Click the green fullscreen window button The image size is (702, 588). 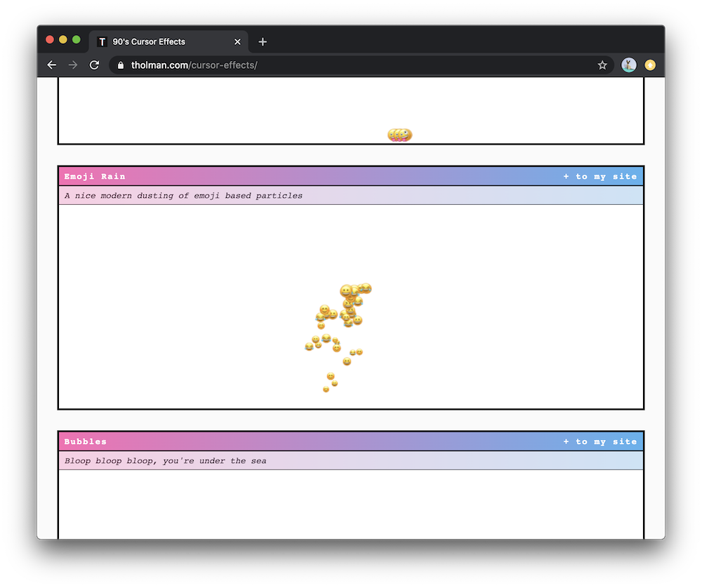coord(77,40)
